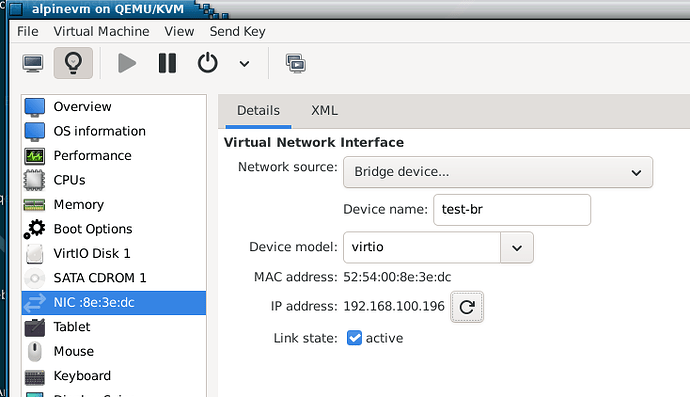Switch to the XML tab
The height and width of the screenshot is (397, 690).
click(324, 110)
